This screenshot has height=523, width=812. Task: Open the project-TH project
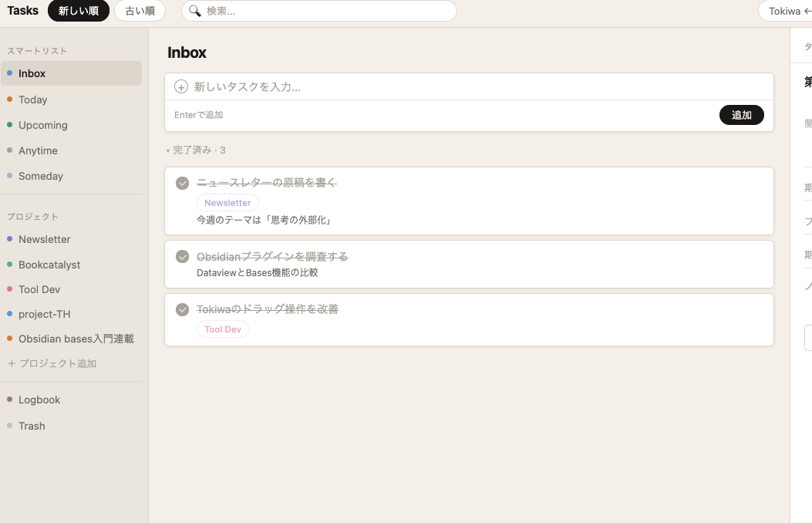pyautogui.click(x=72, y=314)
